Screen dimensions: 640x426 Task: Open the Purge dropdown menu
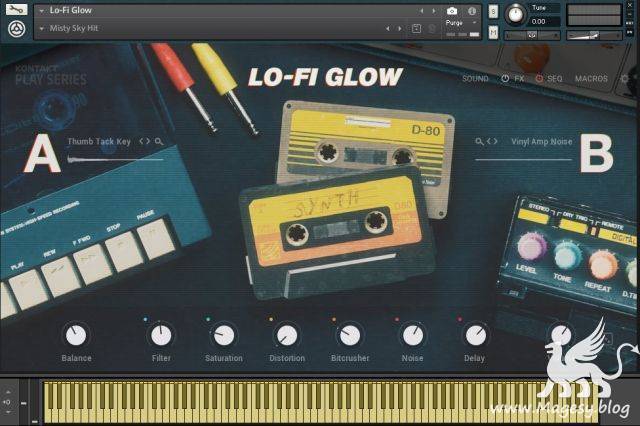[462, 23]
